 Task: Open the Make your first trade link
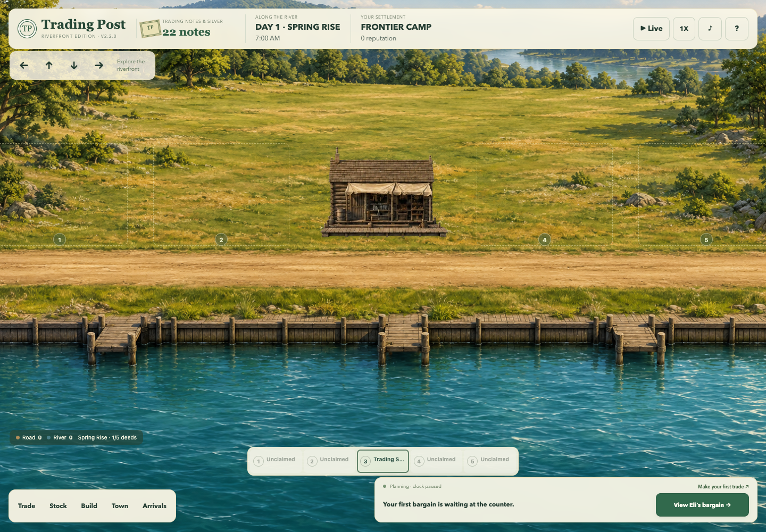pos(723,487)
